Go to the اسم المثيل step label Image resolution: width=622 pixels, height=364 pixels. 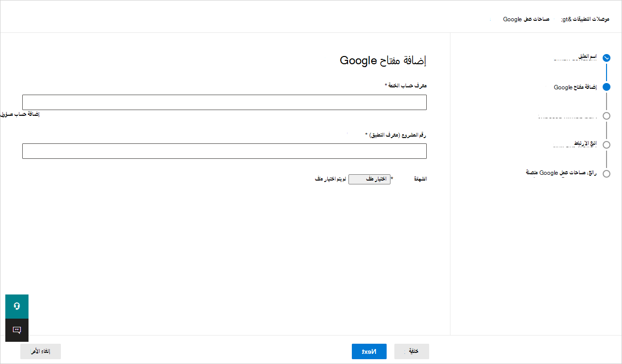587,56
